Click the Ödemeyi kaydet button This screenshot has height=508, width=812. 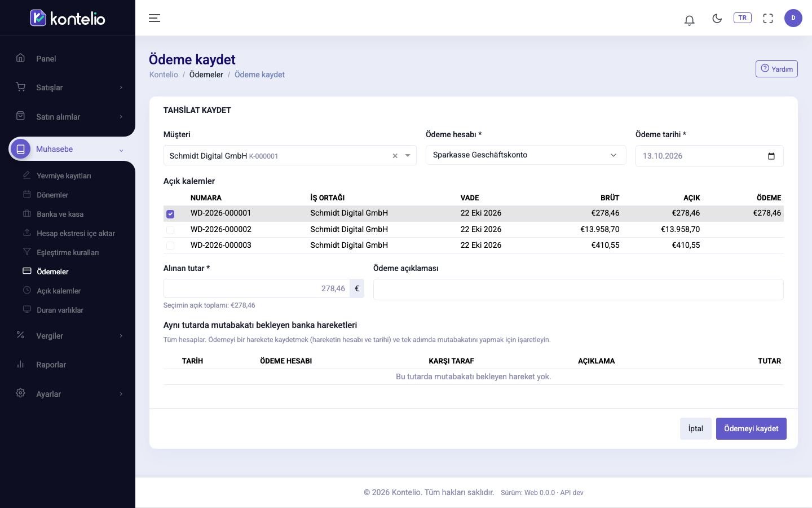[751, 428]
